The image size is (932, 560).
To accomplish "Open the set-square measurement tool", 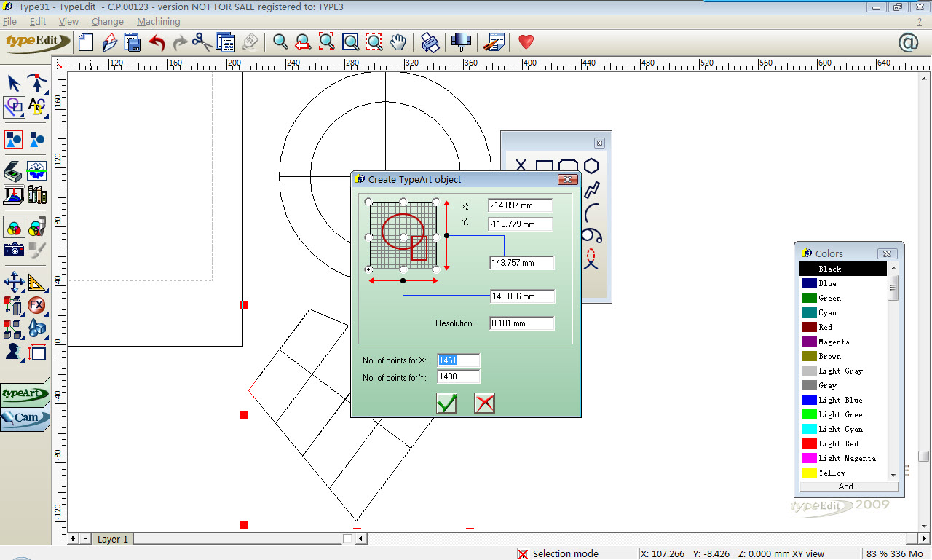I will 37,282.
